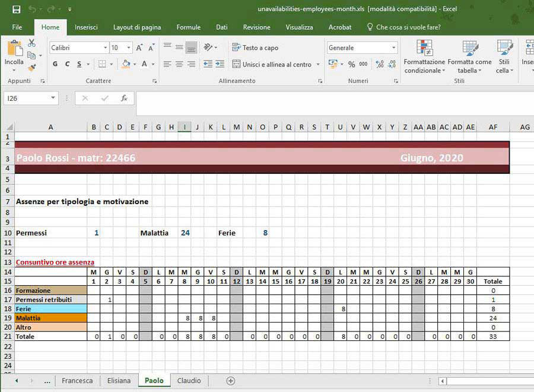Image resolution: width=534 pixels, height=392 pixels.
Task: Apply font color A button
Action: pyautogui.click(x=144, y=64)
